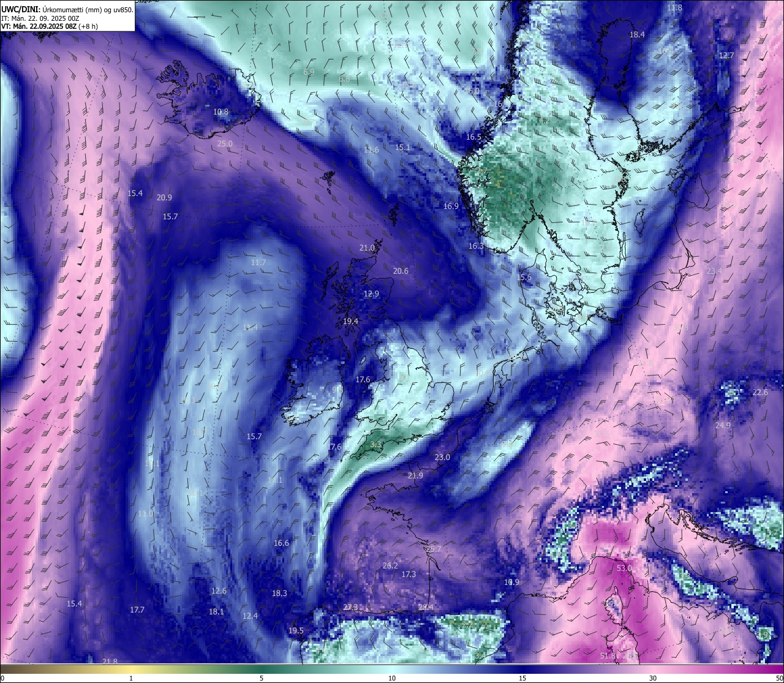Click the '16.6' value in Bay of Biscay
Viewport: 784px width, 683px height.
pyautogui.click(x=281, y=543)
